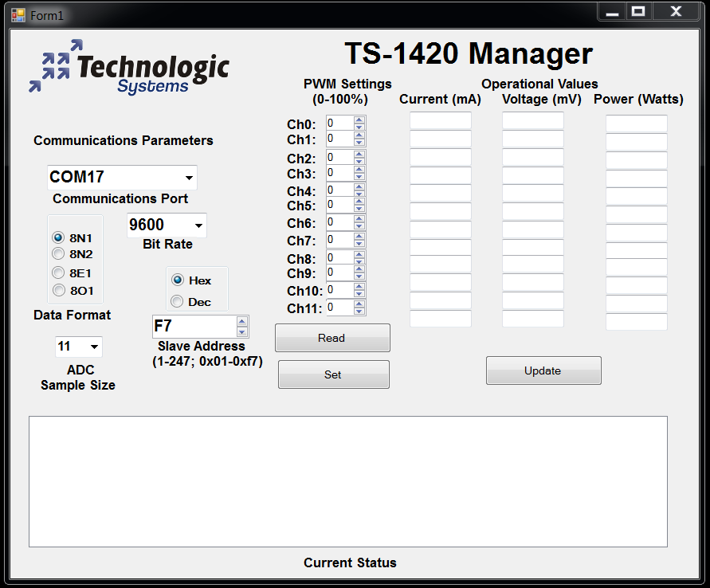Increase the Slave Address with up arrow

[242, 321]
